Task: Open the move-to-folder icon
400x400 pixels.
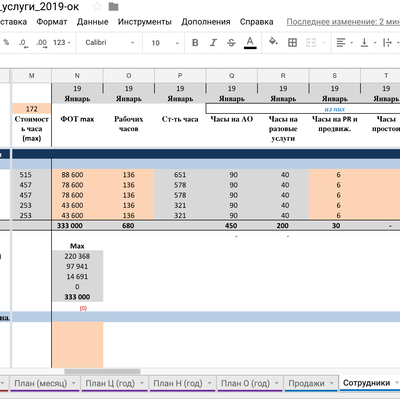Action: click(113, 6)
